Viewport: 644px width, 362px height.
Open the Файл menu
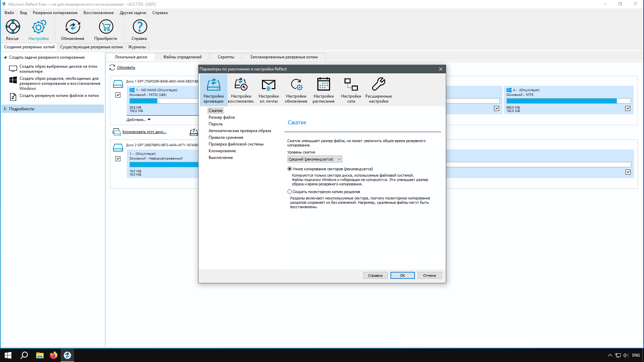[9, 13]
